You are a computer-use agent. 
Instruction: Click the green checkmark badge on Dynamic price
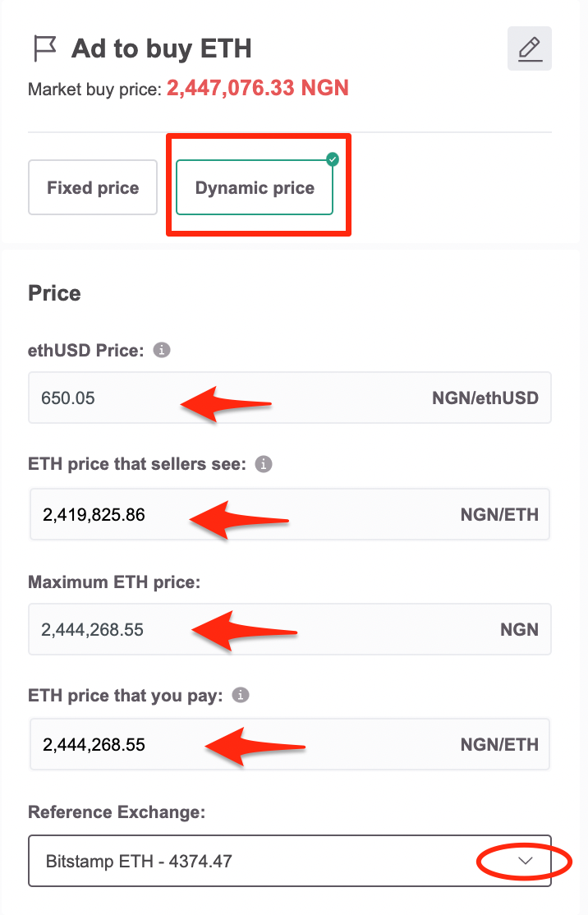point(333,159)
